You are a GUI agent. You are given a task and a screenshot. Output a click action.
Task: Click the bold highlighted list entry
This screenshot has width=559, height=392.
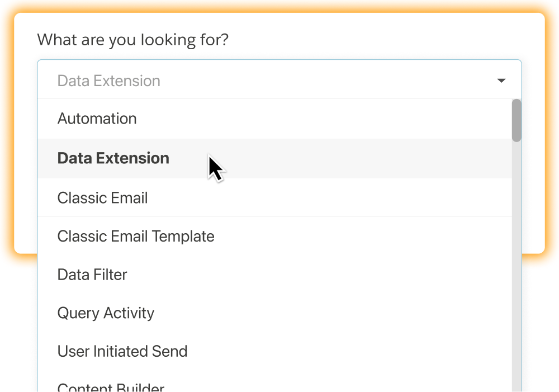tap(113, 158)
